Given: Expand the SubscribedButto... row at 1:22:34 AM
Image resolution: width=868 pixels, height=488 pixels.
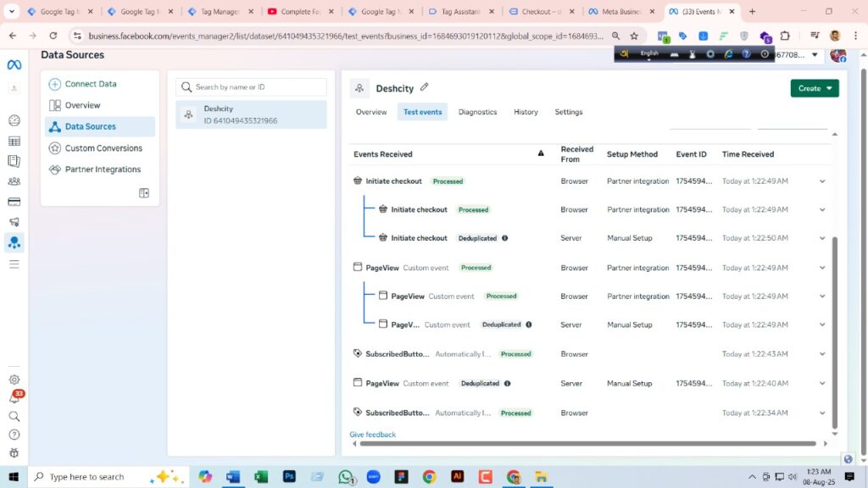Looking at the screenshot, I should [x=822, y=413].
